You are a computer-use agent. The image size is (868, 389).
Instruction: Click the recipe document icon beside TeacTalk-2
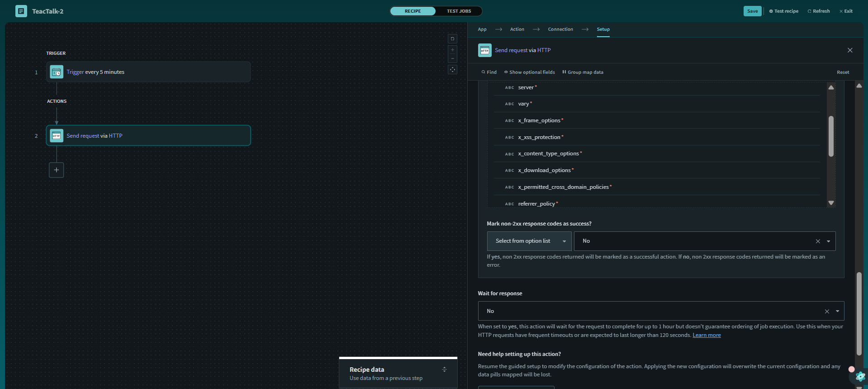(x=21, y=11)
